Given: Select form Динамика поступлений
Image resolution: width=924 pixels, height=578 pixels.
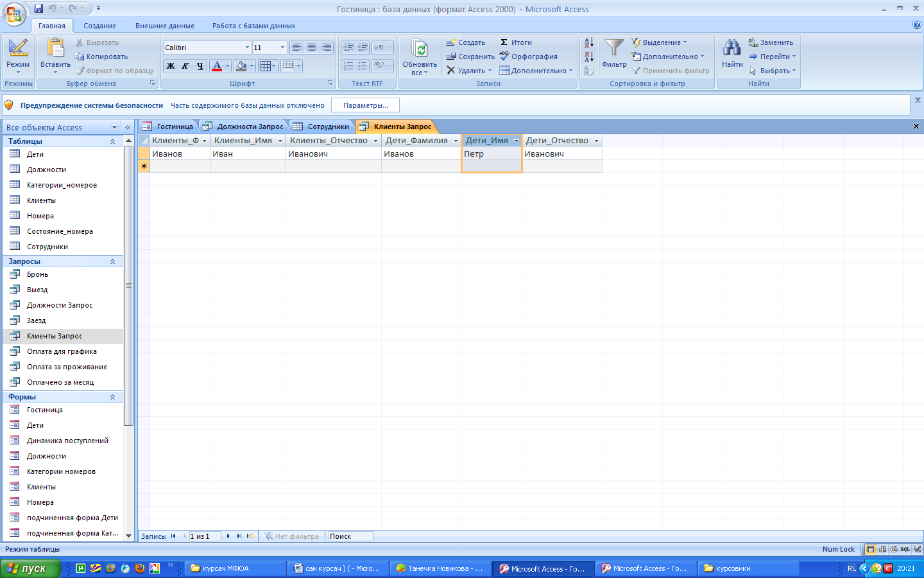Looking at the screenshot, I should pyautogui.click(x=63, y=441).
